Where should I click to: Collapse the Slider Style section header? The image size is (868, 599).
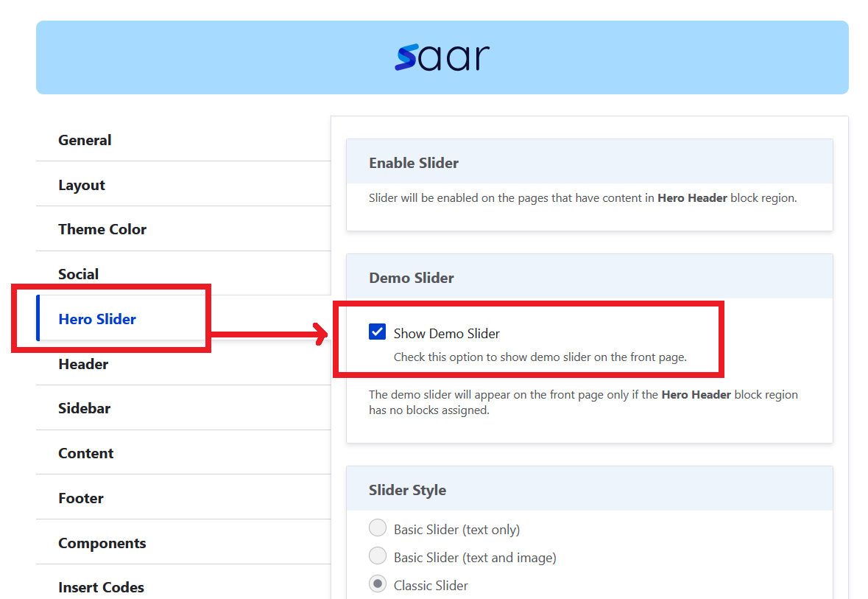click(407, 490)
